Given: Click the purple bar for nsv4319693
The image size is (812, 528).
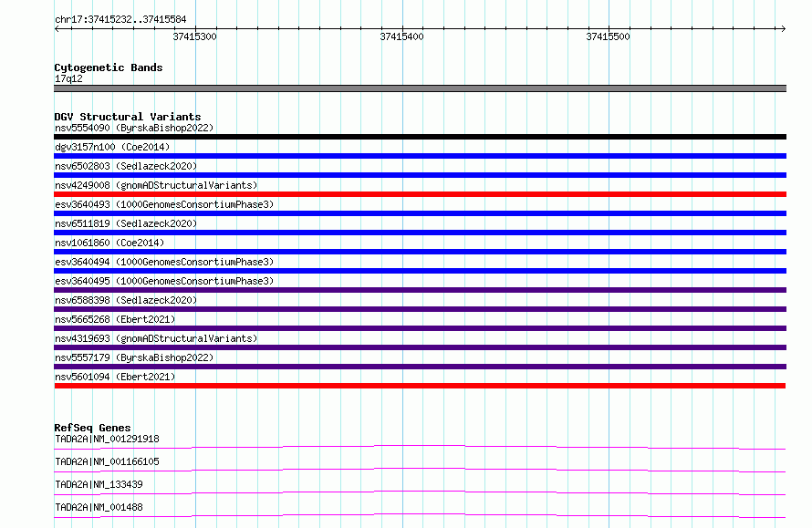Looking at the screenshot, I should pos(420,347).
